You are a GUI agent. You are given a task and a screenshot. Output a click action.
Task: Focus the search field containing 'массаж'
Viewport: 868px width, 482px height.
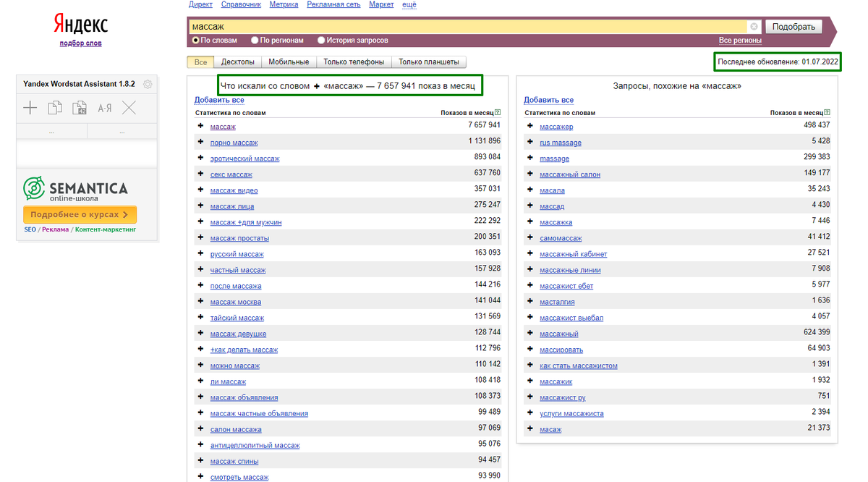pyautogui.click(x=469, y=27)
